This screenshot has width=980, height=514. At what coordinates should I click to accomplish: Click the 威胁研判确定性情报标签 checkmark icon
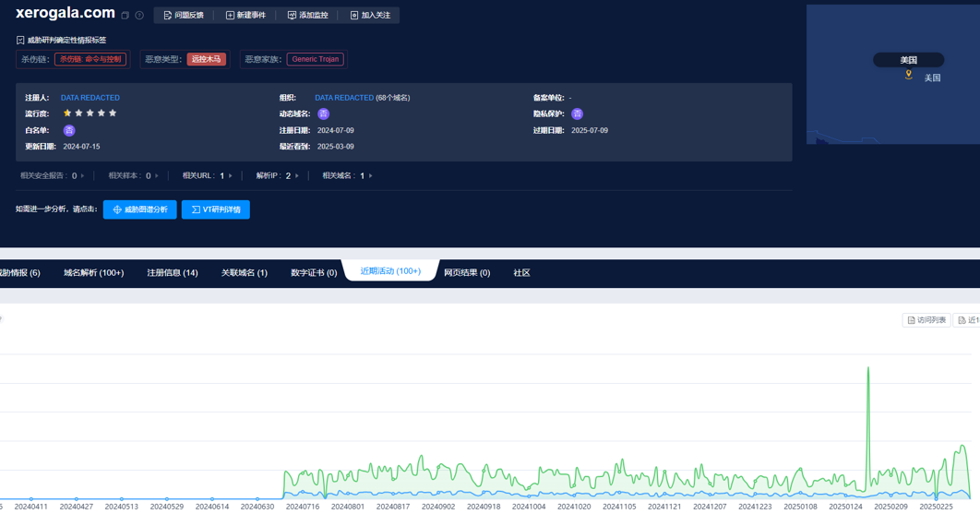(20, 40)
